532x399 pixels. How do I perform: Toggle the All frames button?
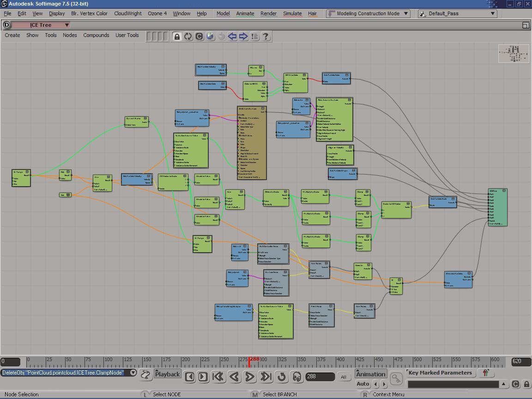point(343,377)
